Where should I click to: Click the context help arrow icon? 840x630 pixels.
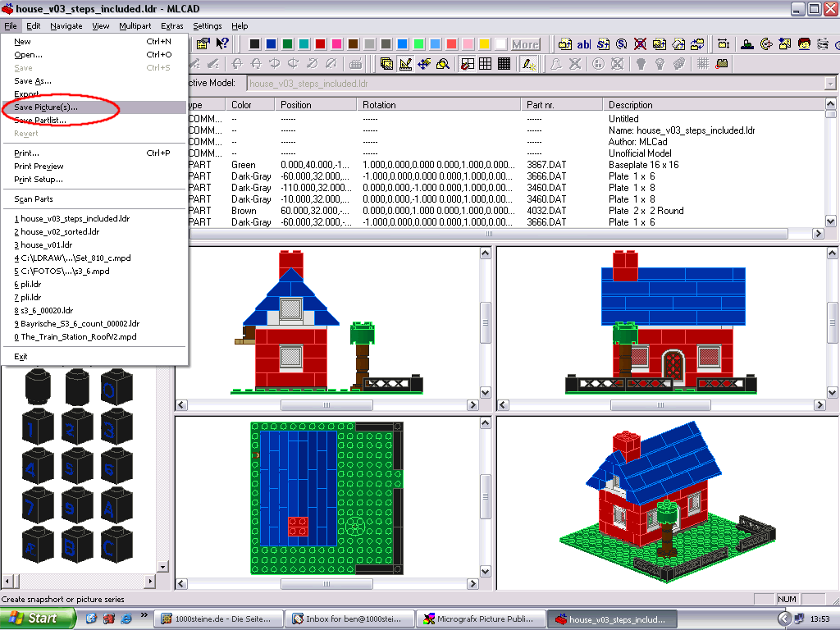(x=222, y=43)
